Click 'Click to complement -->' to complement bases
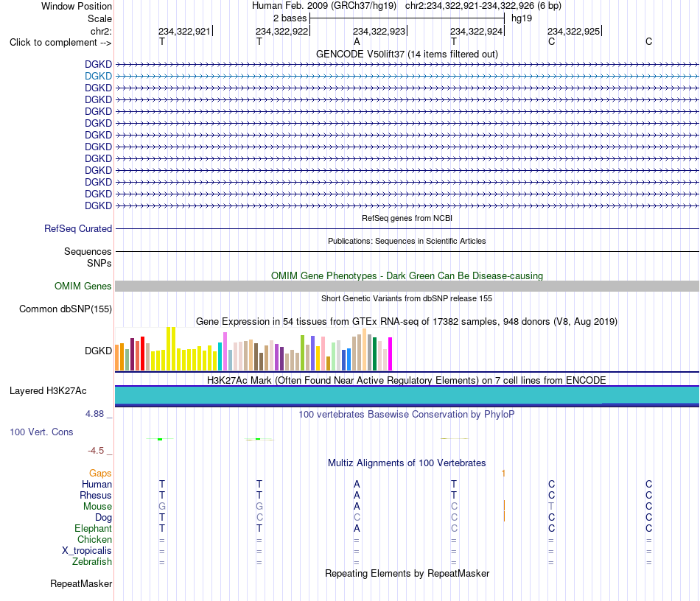This screenshot has width=700, height=601. pyautogui.click(x=60, y=43)
